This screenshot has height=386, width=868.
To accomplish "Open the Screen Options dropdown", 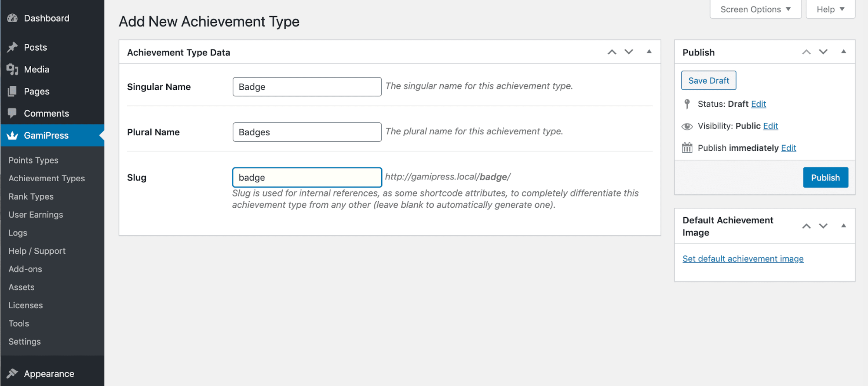I will 756,9.
